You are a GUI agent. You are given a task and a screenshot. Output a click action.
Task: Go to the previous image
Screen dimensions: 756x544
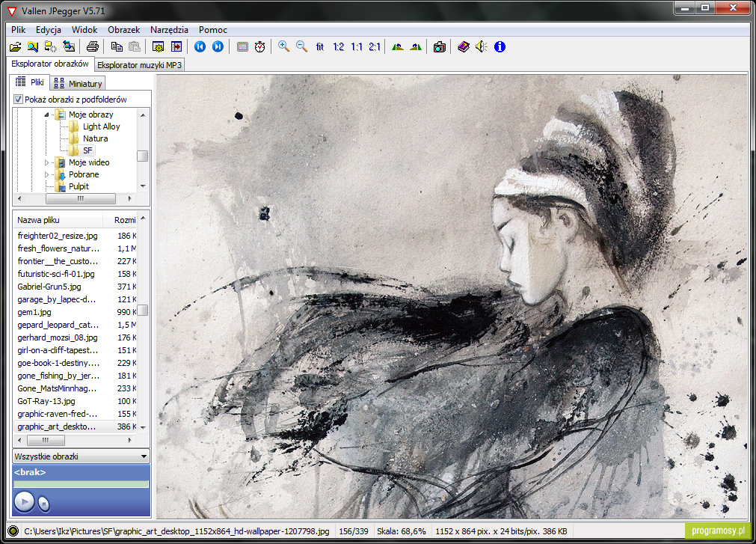[x=200, y=47]
